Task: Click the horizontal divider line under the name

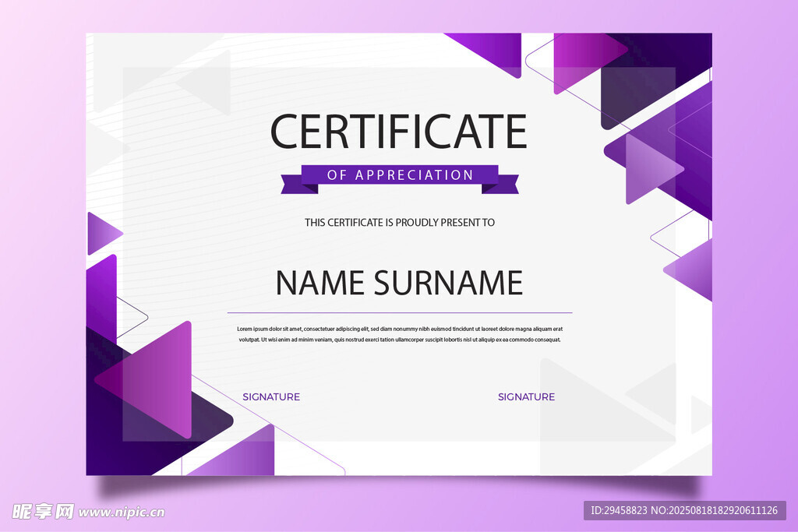Action: (x=399, y=312)
